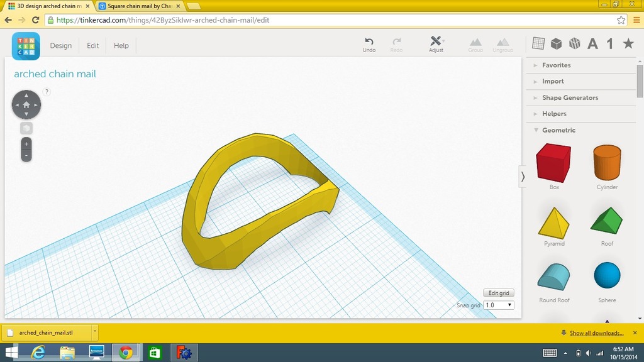Viewport: 644px width, 362px height.
Task: Rotate the view right with the right arrow
Action: coord(36,105)
